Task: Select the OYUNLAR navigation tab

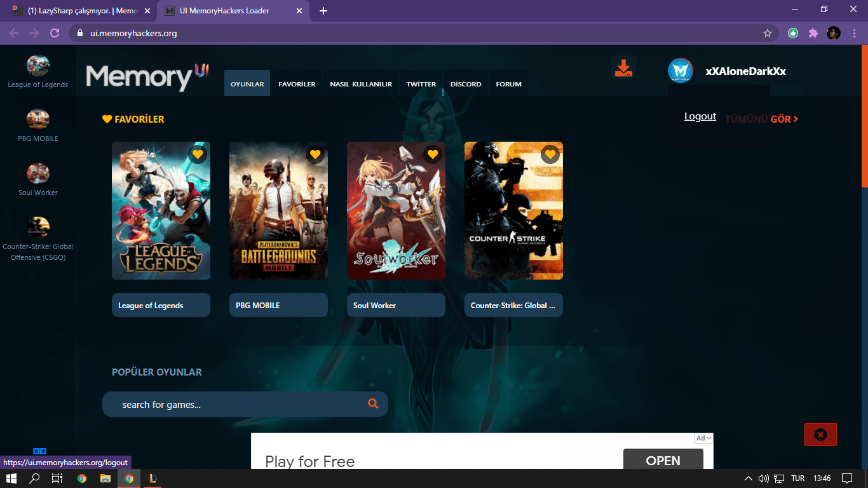Action: 247,83
